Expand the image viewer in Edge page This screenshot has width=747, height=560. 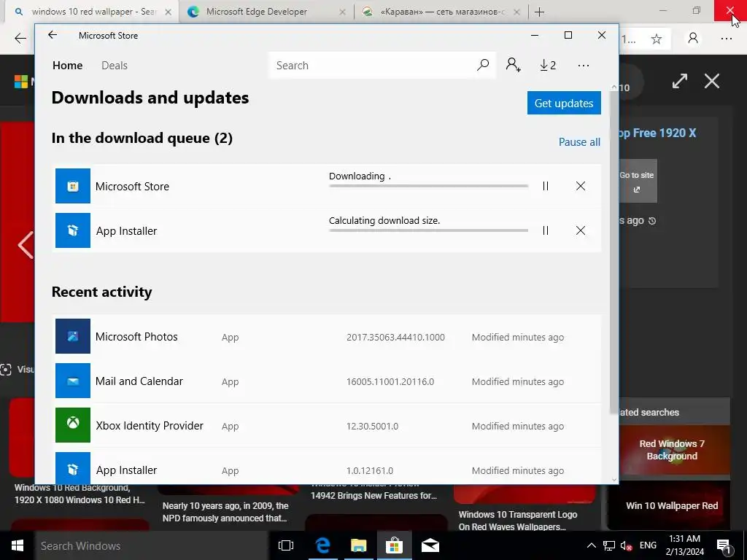coord(680,81)
